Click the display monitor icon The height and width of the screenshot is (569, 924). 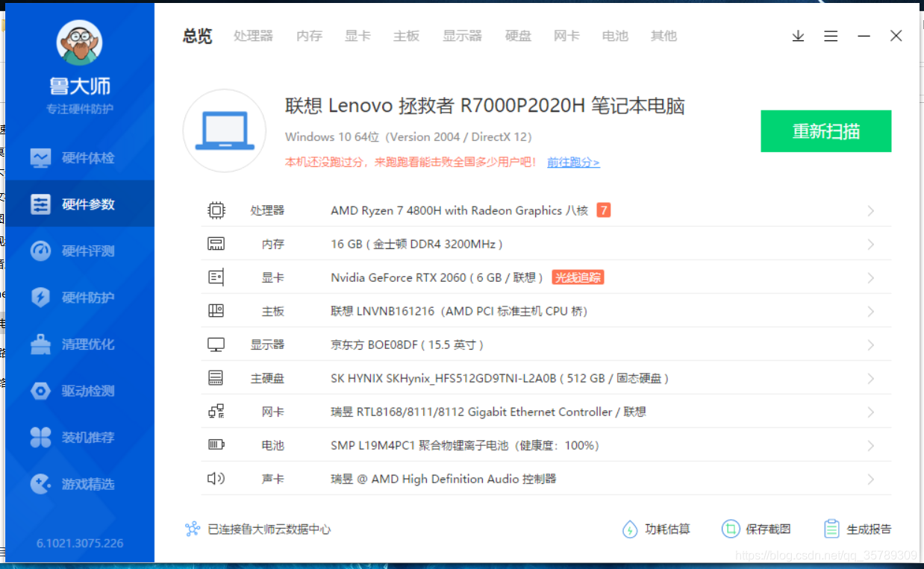click(216, 345)
